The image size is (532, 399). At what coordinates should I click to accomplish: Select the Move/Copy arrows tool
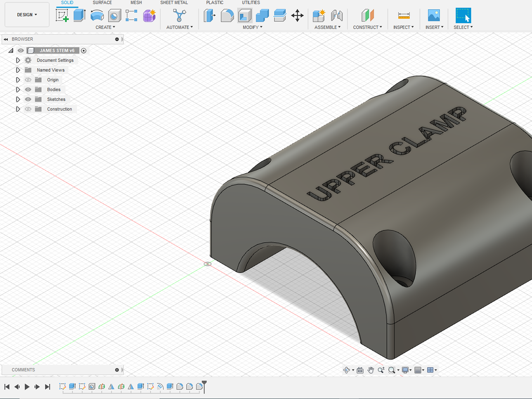[x=297, y=16]
